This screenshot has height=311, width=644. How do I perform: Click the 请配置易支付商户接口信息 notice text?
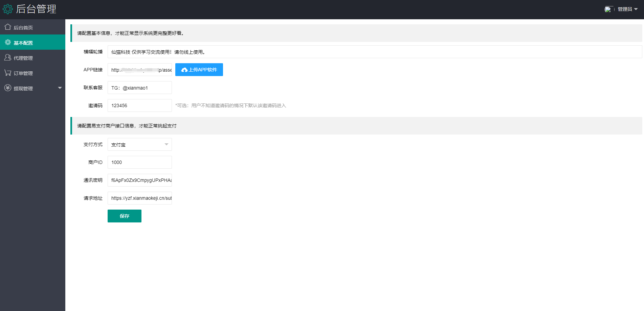pyautogui.click(x=127, y=126)
